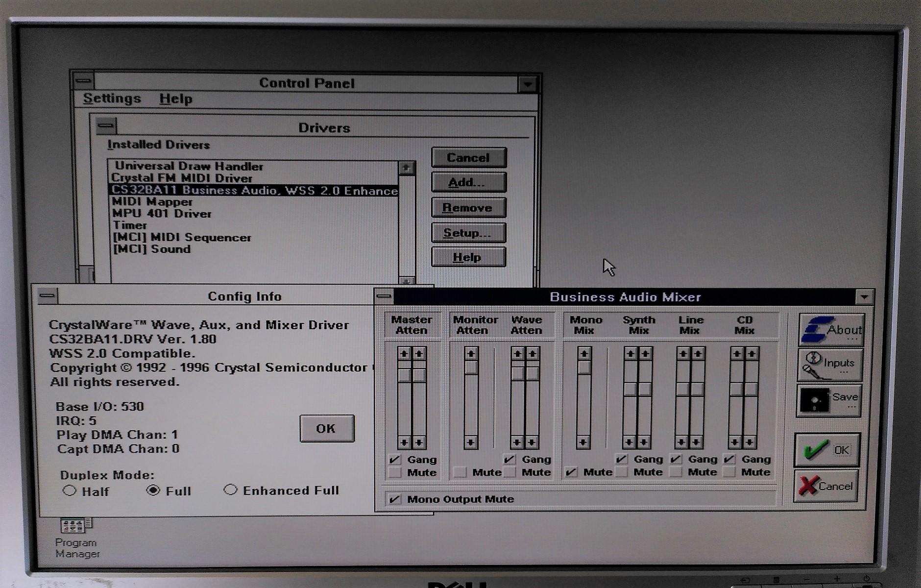
Task: Toggle Master Atten Gang checkbox
Action: [x=395, y=460]
